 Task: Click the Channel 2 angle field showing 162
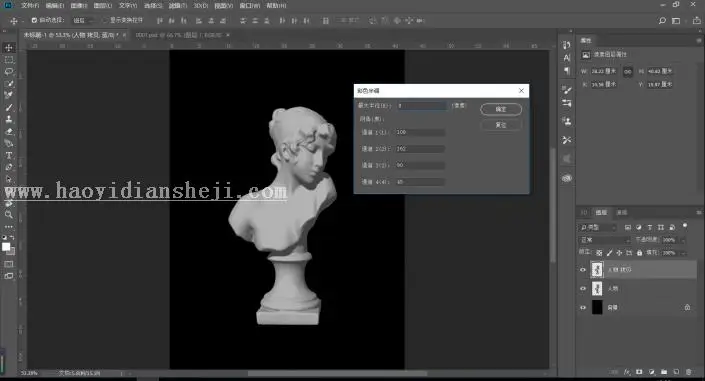[x=420, y=148]
